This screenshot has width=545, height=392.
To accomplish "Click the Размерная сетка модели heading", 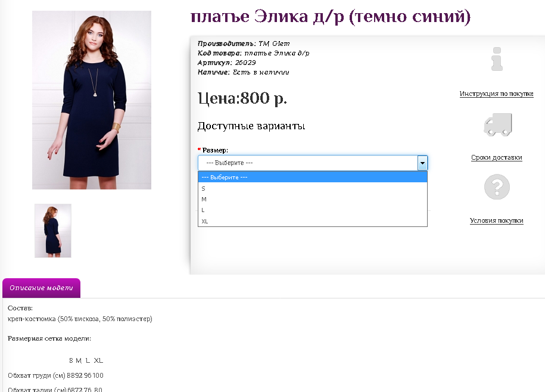I will click(x=49, y=338).
